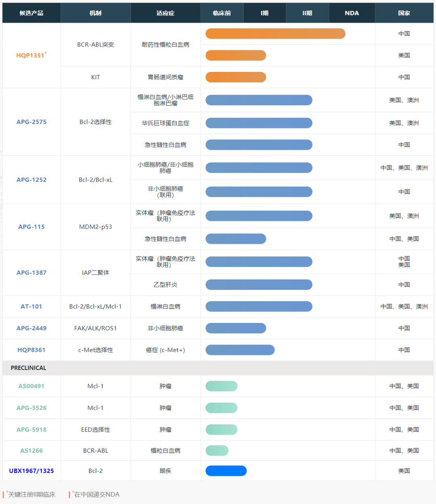
Task: Select the NDA stage header
Action: (x=352, y=13)
